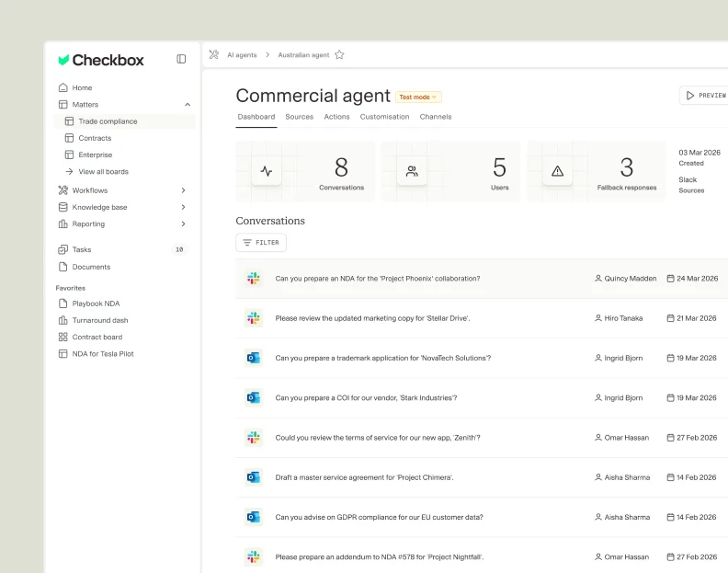Click the Knowledge base database icon

point(63,207)
